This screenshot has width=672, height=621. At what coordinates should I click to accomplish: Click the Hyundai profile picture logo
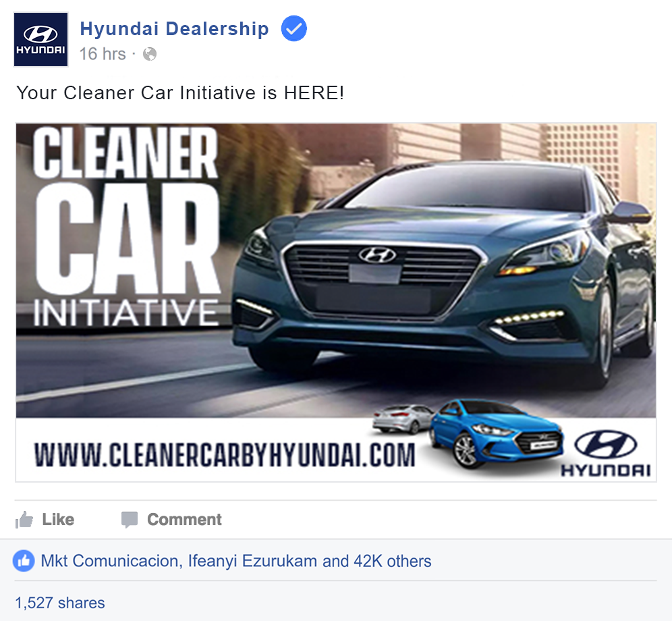pos(40,39)
